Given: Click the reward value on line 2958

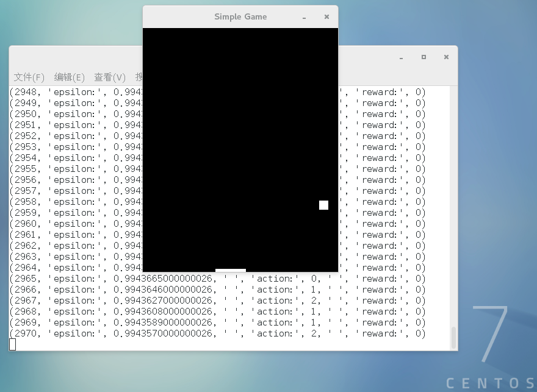Looking at the screenshot, I should pyautogui.click(x=418, y=202).
